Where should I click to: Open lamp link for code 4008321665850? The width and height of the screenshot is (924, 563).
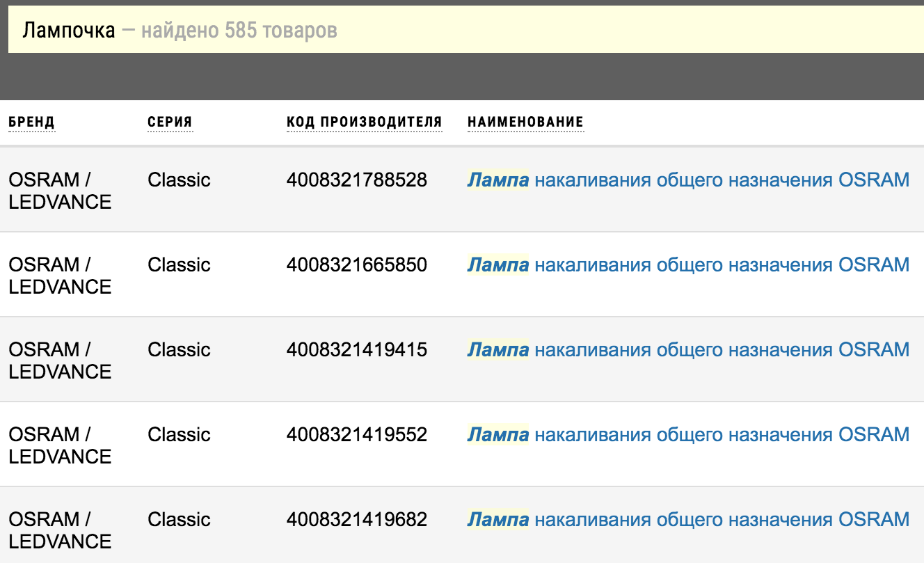688,265
